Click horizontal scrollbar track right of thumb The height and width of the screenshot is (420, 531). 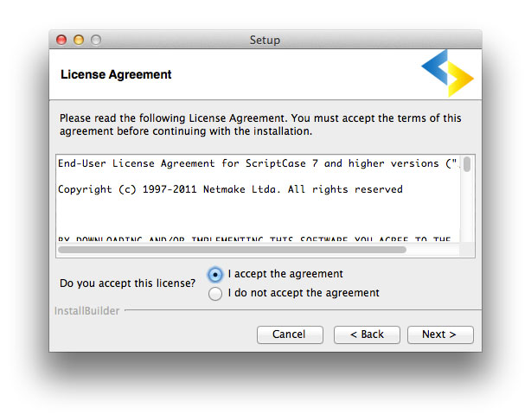(x=432, y=250)
